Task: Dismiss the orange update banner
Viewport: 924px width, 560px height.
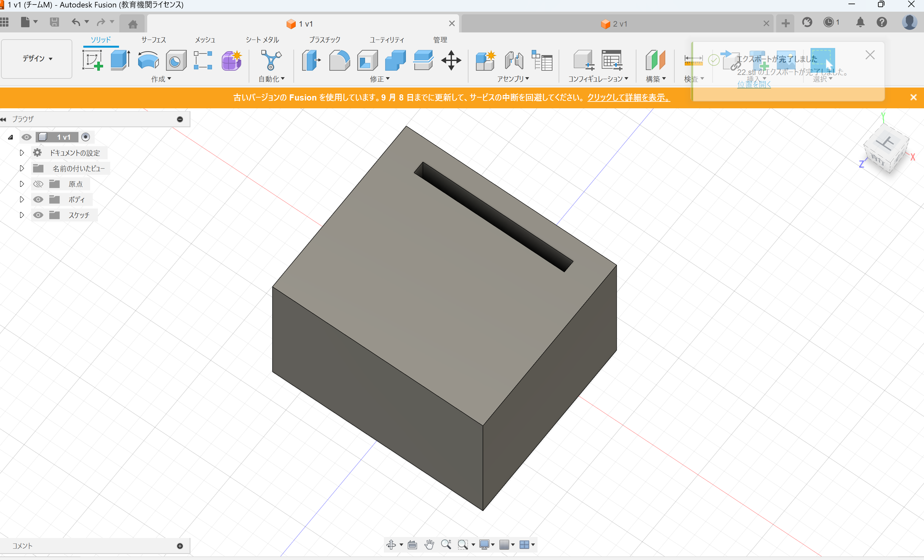Action: coord(914,98)
